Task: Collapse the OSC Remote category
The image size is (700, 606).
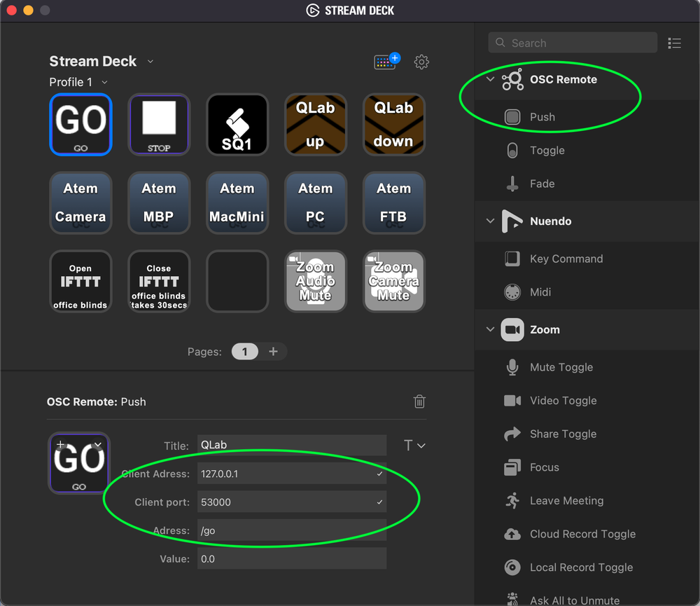Action: pyautogui.click(x=490, y=79)
